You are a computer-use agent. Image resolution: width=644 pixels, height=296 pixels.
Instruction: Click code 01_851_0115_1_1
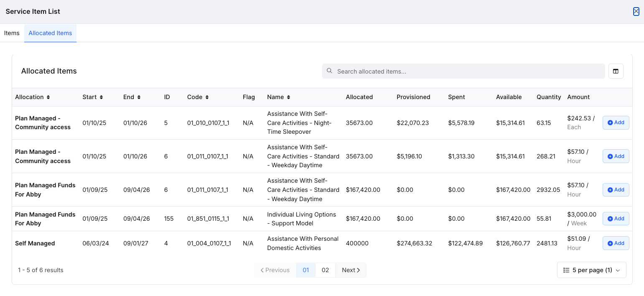click(x=208, y=219)
